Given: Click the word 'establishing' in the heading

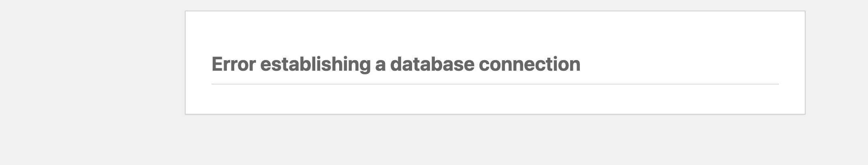Looking at the screenshot, I should pos(315,65).
